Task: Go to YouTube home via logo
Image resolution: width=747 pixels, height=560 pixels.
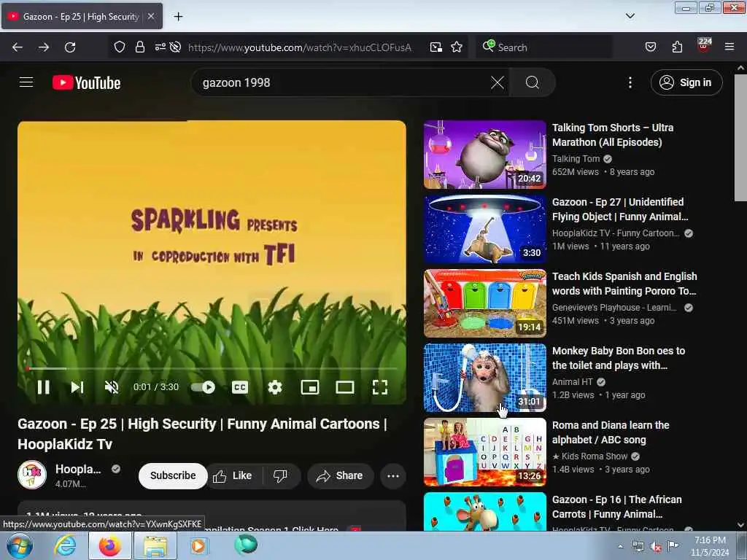Action: point(87,82)
